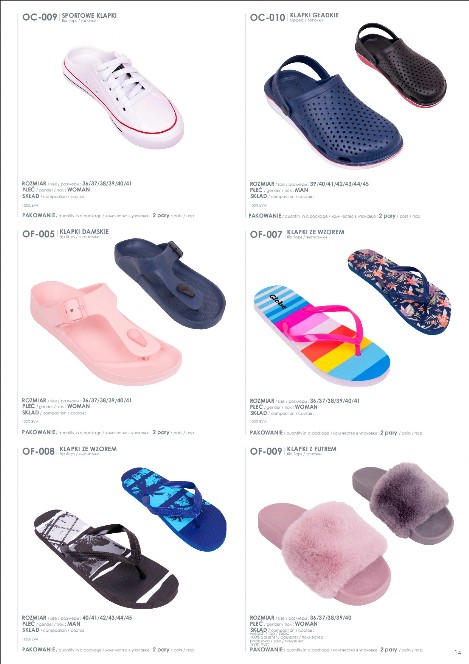The height and width of the screenshot is (664, 469).
Task: Click product code OF-005
Action: [39, 234]
